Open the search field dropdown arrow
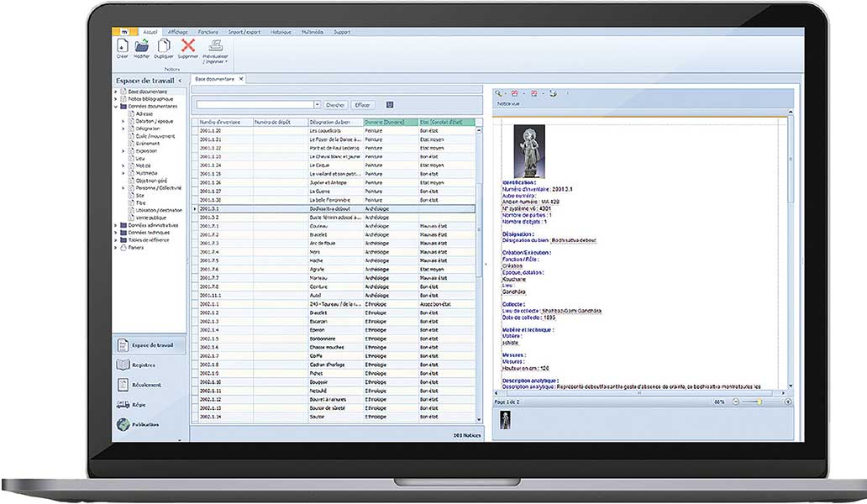This screenshot has width=867, height=504. coord(317,104)
